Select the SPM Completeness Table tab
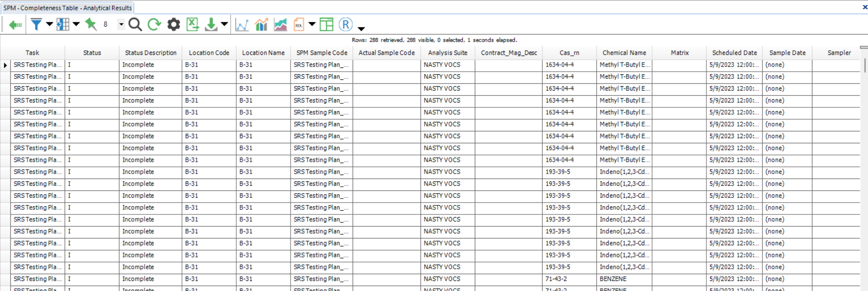The width and height of the screenshot is (868, 291). [68, 8]
